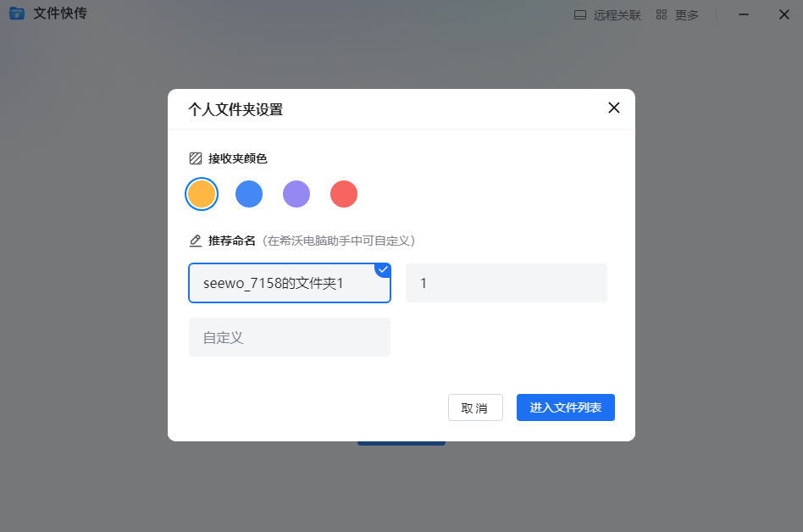The image size is (803, 532).
Task: Open the 更多 grid menu
Action: (x=677, y=15)
